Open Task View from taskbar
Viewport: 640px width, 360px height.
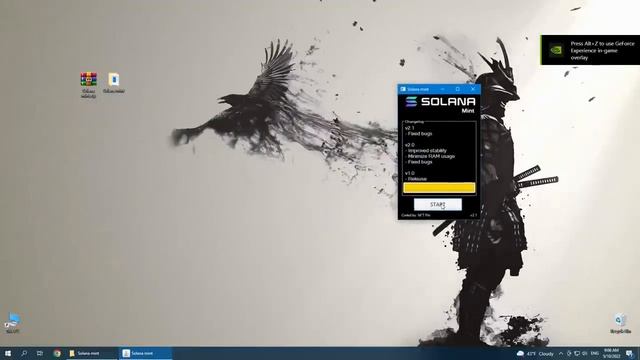[40, 353]
